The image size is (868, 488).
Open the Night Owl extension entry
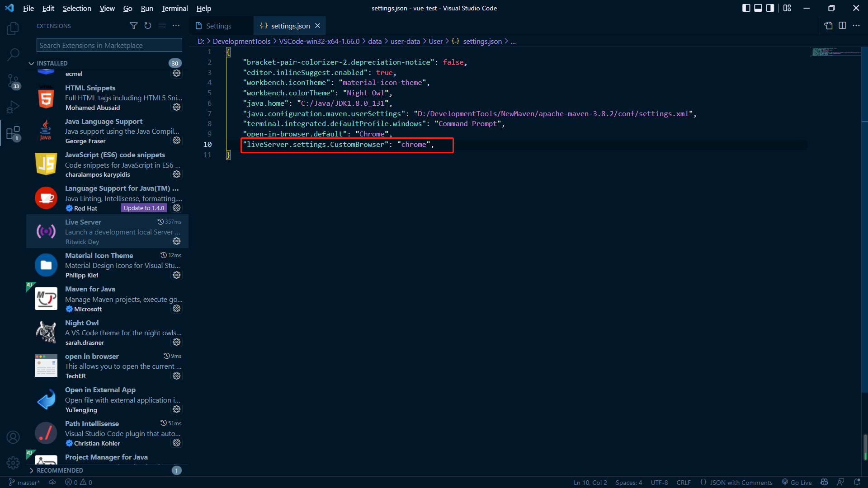(108, 332)
